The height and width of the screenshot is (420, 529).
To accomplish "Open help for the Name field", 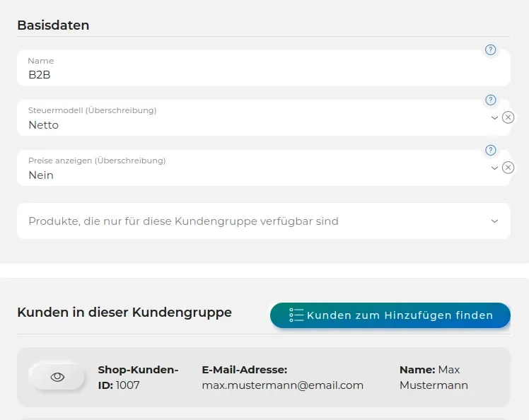I will pos(490,50).
